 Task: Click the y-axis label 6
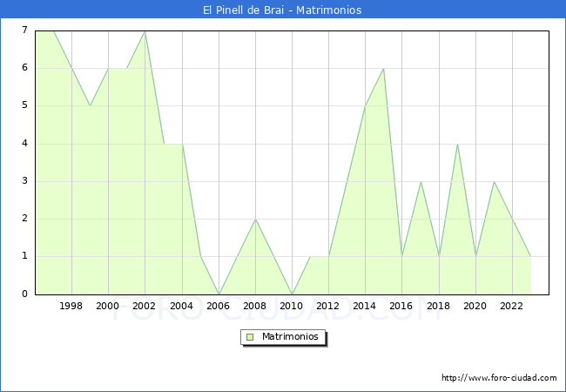[x=25, y=67]
